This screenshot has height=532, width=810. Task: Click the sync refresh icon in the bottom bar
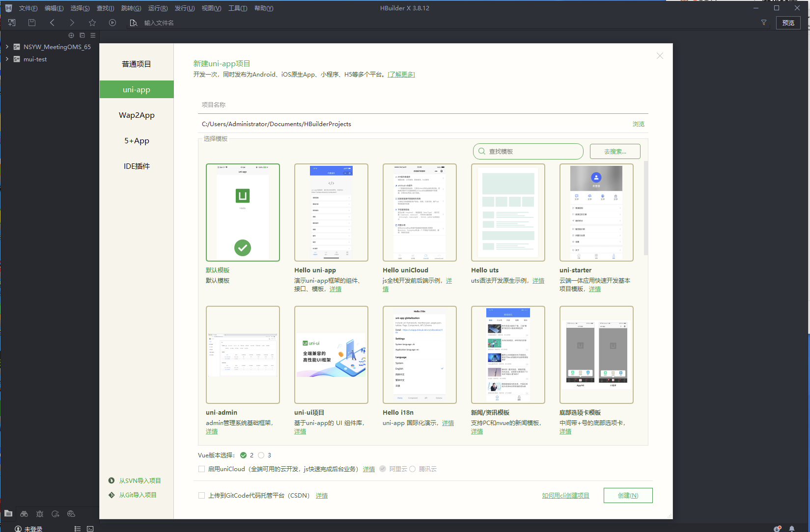pyautogui.click(x=56, y=513)
